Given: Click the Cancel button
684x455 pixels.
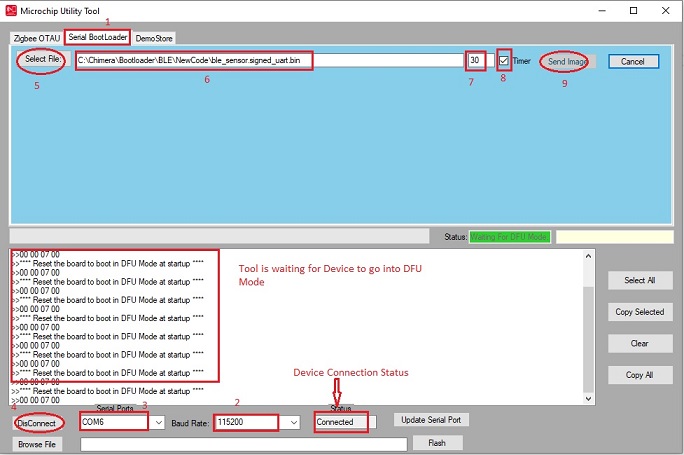Looking at the screenshot, I should pyautogui.click(x=633, y=61).
